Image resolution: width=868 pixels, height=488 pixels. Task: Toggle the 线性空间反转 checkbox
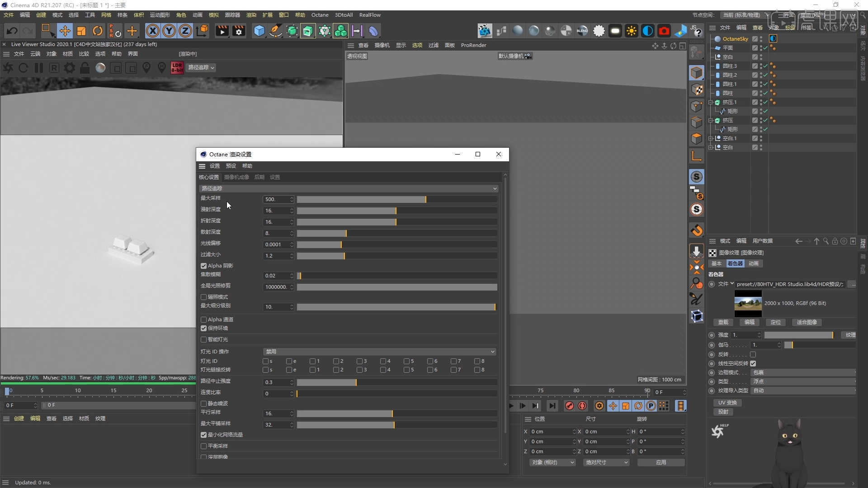[753, 363]
